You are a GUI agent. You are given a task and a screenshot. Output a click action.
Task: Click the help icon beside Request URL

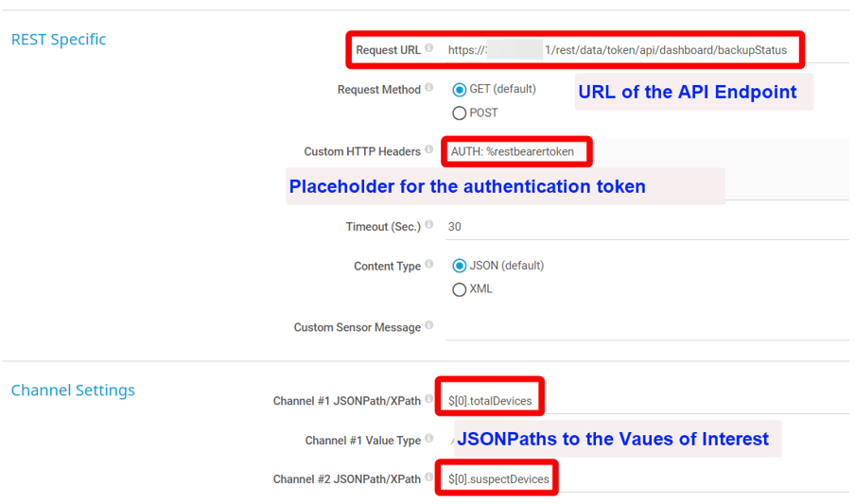(x=429, y=48)
